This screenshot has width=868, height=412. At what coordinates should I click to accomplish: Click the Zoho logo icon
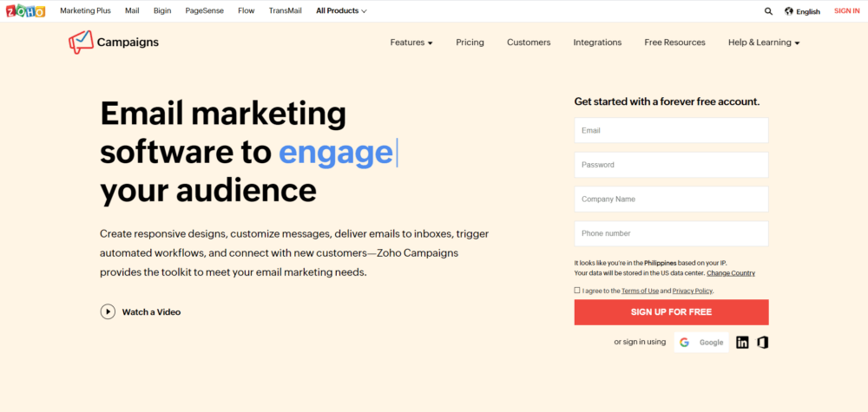[25, 11]
